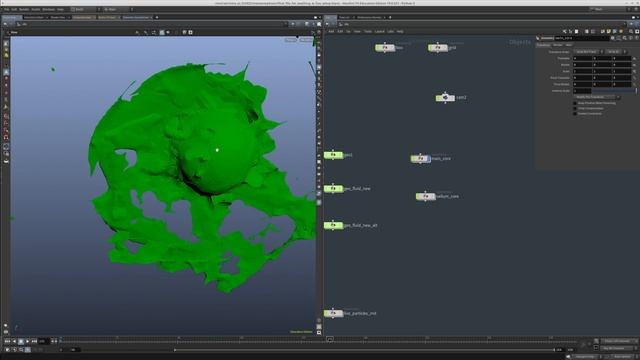This screenshot has width=640, height=360.
Task: Select the geo_fluid_new node
Action: (333, 189)
